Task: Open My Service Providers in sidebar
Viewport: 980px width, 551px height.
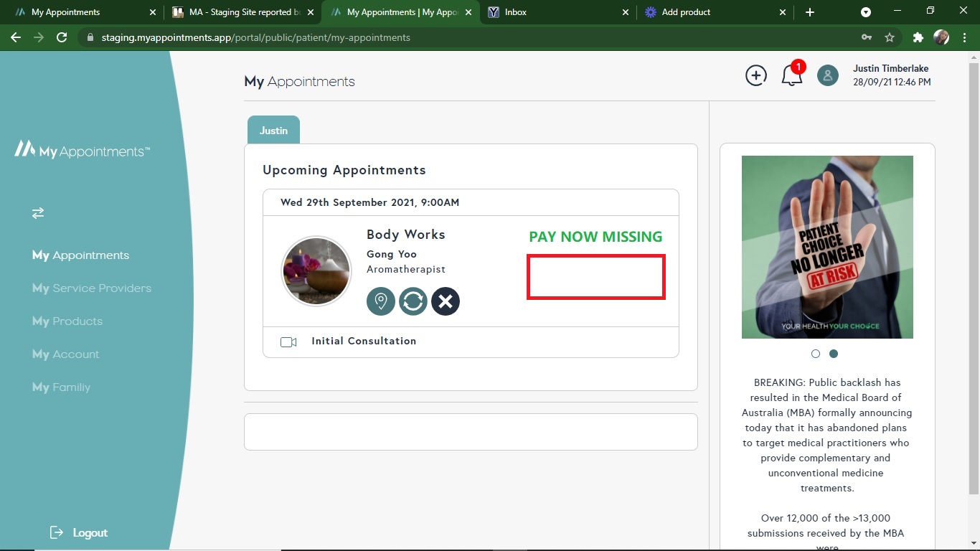Action: pos(92,288)
